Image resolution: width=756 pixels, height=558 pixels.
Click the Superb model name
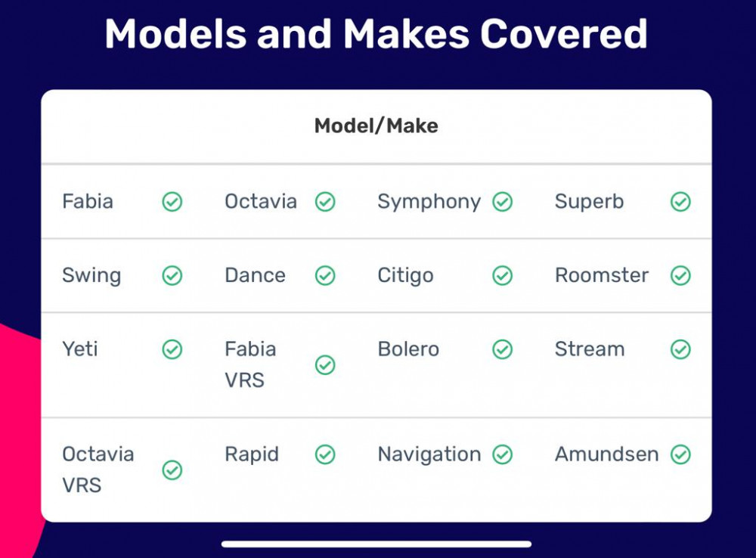[x=589, y=202]
